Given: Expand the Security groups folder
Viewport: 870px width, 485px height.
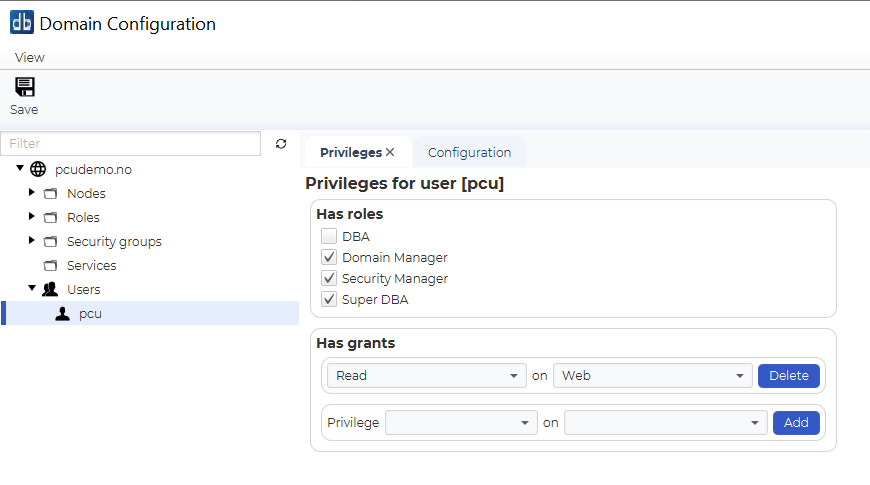Looking at the screenshot, I should tap(32, 240).
